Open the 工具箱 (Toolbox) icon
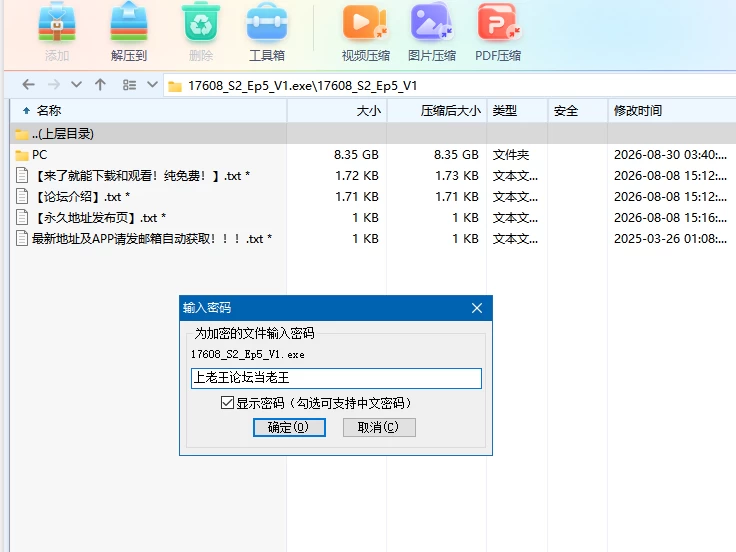This screenshot has height=552, width=736. (267, 23)
